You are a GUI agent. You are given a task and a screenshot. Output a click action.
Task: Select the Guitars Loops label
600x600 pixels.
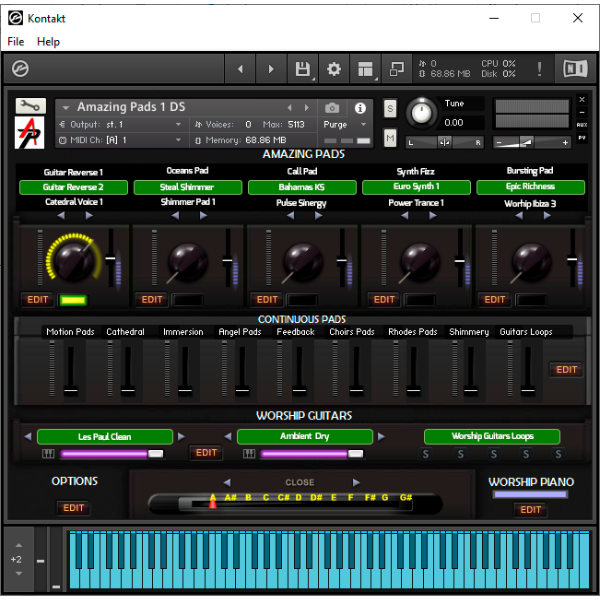(x=526, y=332)
